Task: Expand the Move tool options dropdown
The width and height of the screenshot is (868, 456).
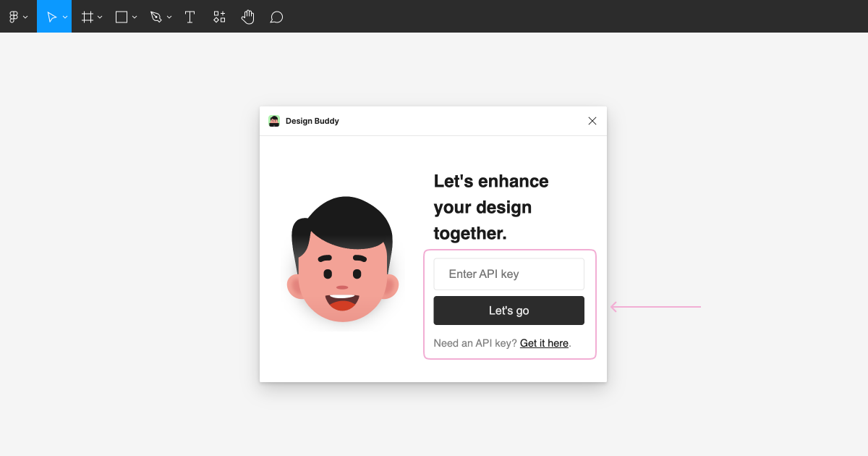Action: pos(64,16)
